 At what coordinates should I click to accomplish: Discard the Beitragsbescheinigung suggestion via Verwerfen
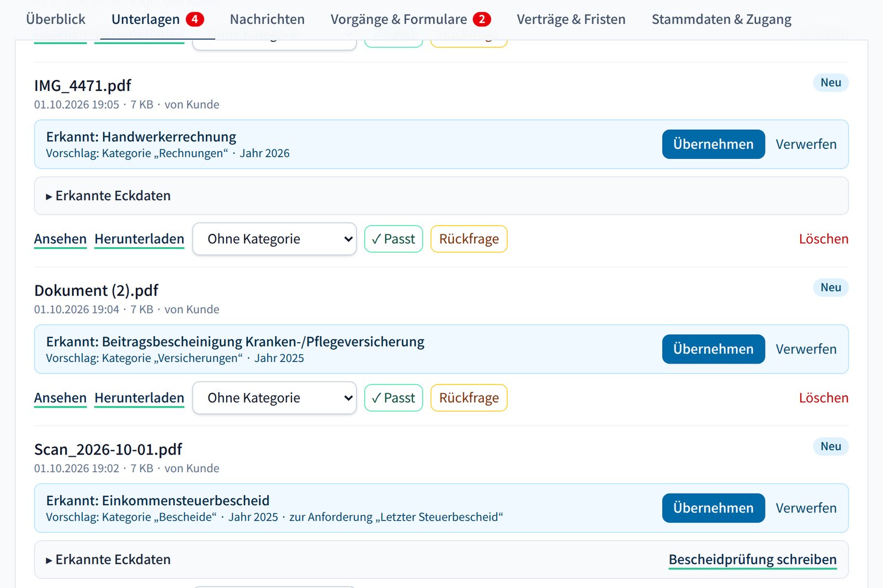[x=806, y=349]
